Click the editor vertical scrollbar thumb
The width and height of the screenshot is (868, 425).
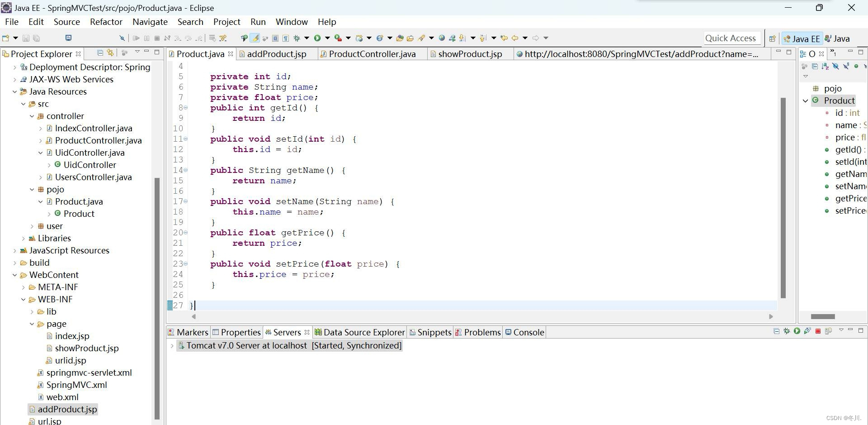point(783,198)
